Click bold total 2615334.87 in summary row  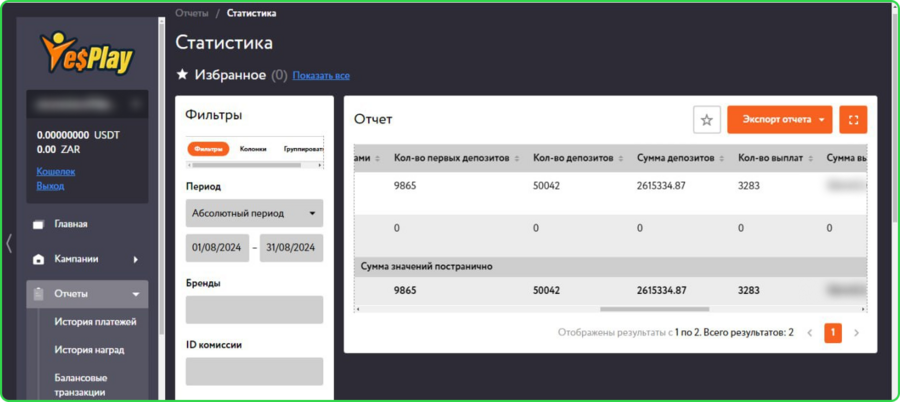click(661, 291)
